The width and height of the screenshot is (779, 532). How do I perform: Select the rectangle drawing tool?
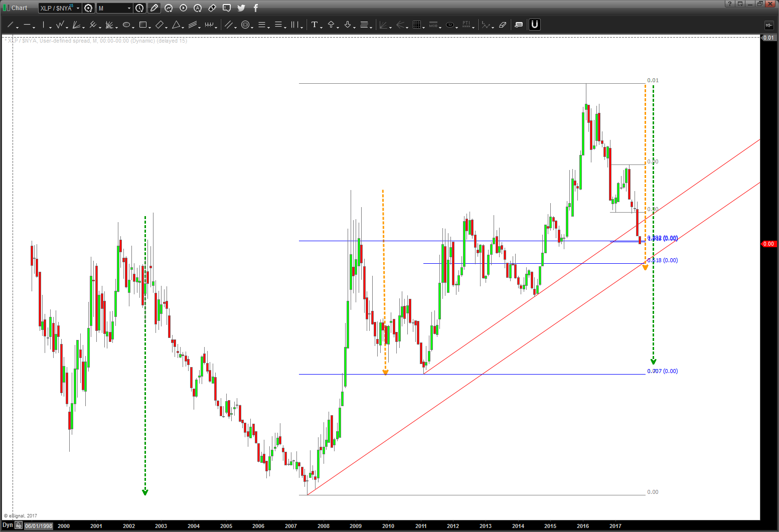tap(143, 25)
